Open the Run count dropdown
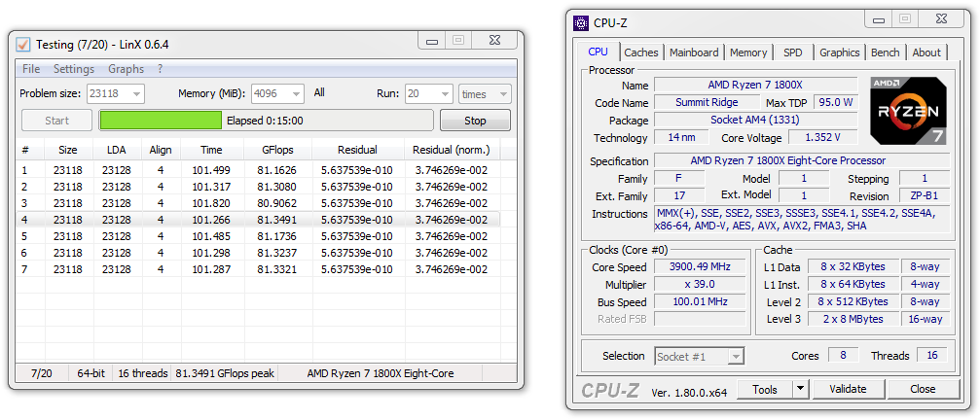The image size is (980, 419). [x=444, y=94]
